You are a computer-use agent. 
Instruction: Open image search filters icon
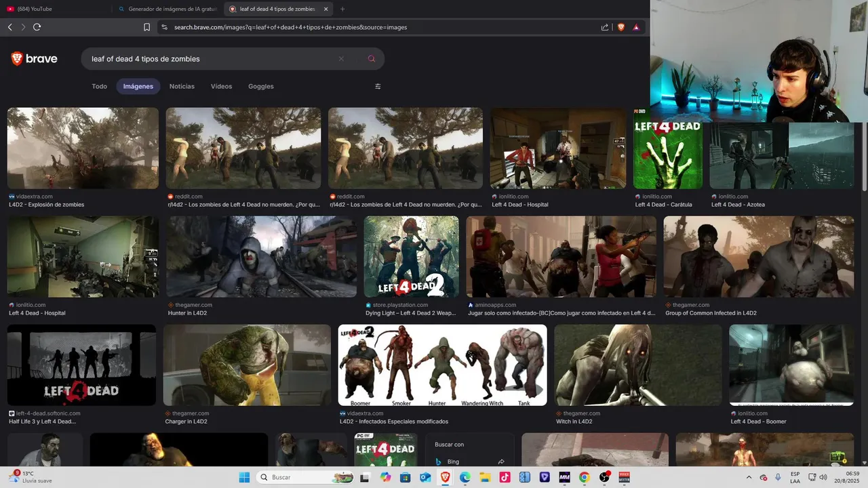[x=378, y=86]
